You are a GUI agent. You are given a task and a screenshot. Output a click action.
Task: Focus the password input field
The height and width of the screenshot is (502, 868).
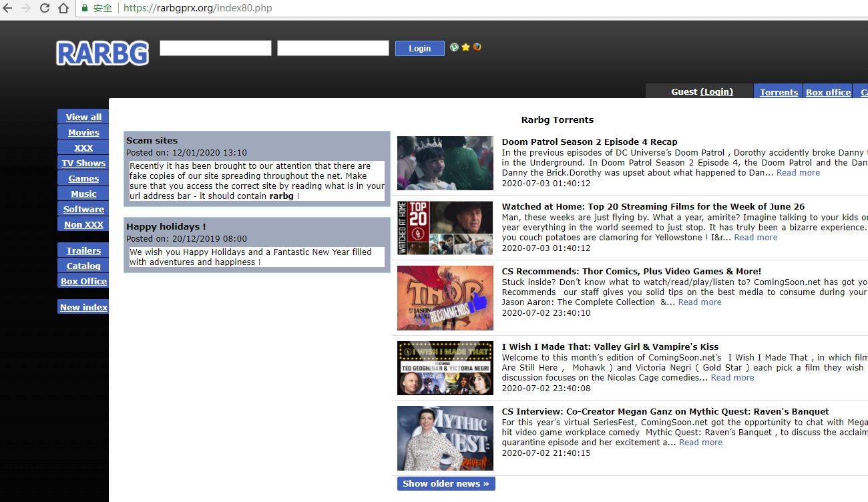tap(333, 48)
